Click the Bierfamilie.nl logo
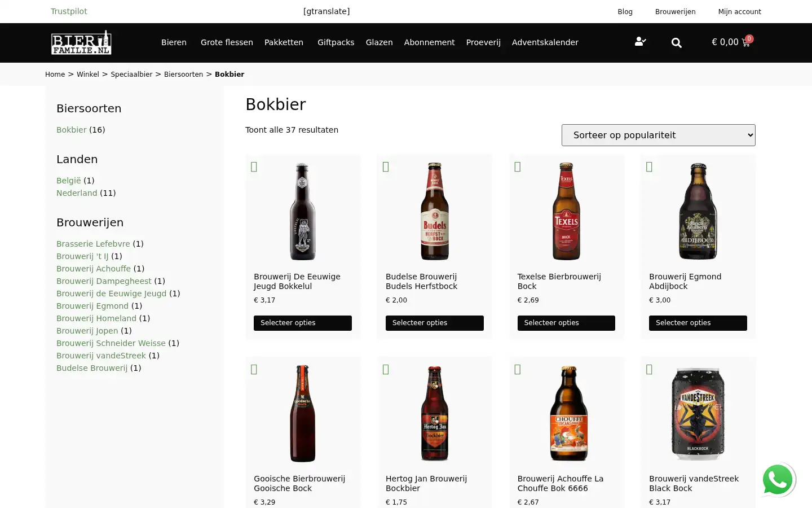This screenshot has height=508, width=812. click(81, 42)
